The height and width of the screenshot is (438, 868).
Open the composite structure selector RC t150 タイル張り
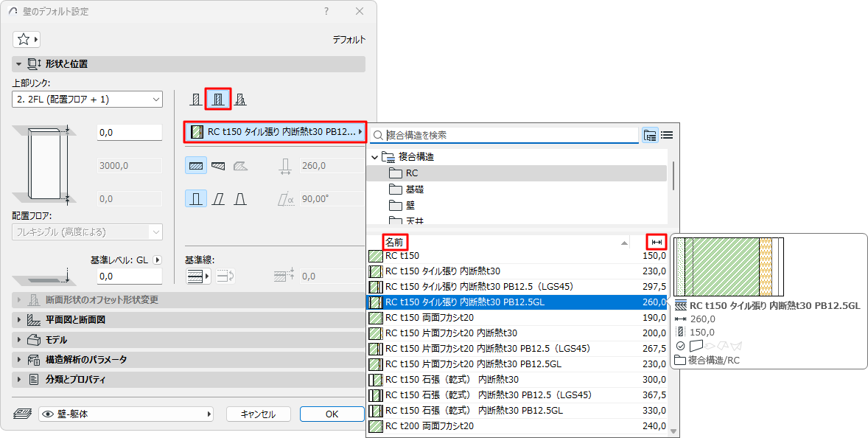[275, 132]
